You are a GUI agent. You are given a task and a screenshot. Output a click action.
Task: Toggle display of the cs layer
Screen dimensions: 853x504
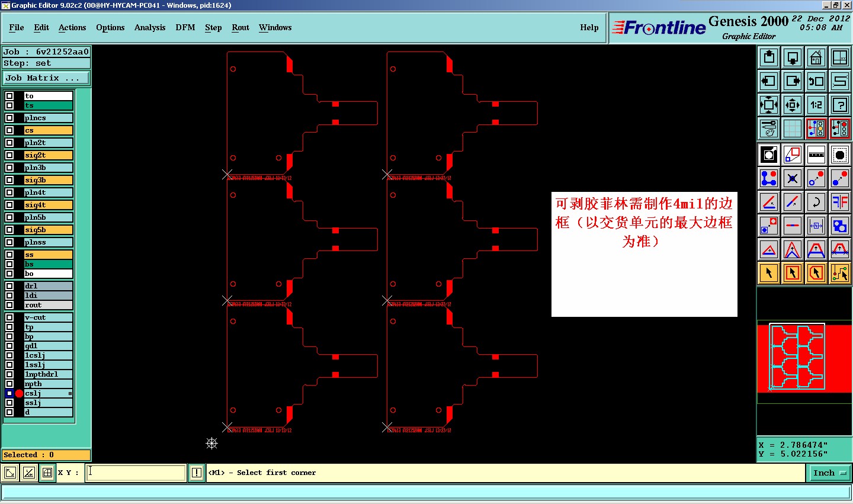(x=9, y=130)
